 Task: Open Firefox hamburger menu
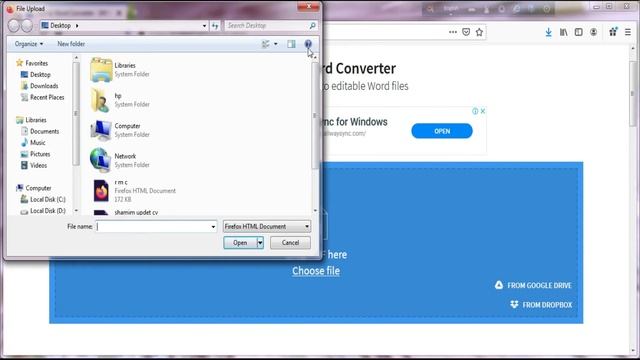[628, 32]
